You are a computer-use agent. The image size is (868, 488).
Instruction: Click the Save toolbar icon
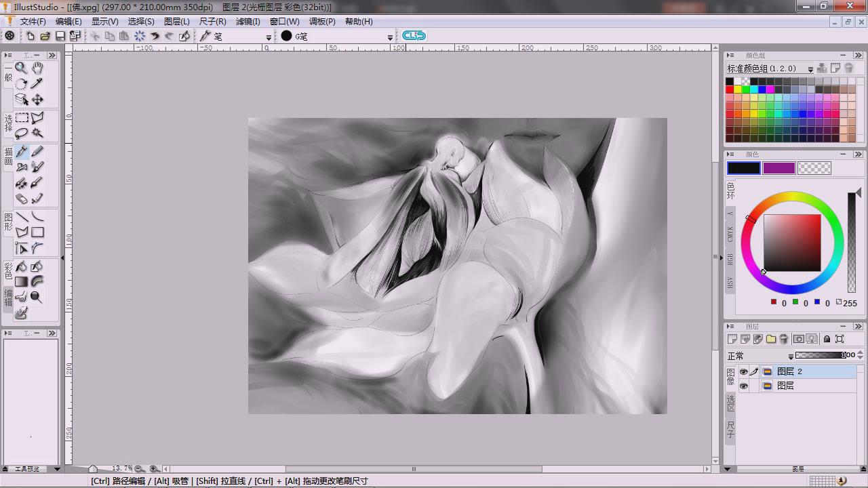pos(60,36)
